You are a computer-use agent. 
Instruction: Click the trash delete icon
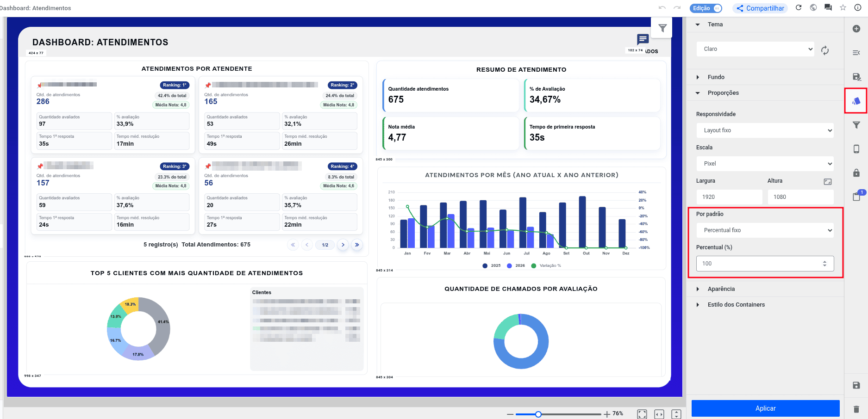856,409
